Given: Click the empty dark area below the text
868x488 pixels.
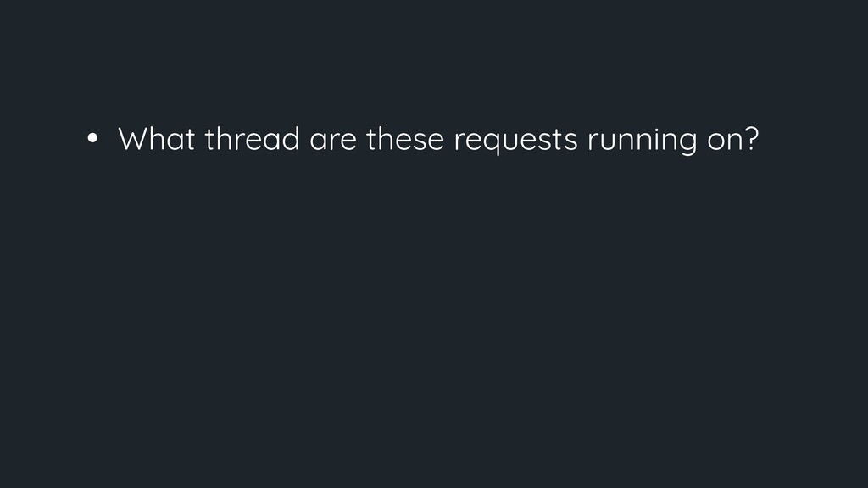Looking at the screenshot, I should point(434,339).
